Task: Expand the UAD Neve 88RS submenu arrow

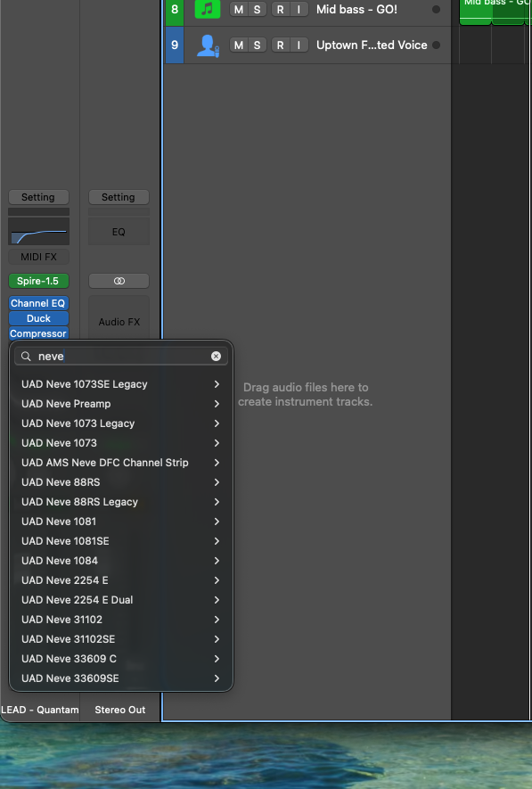Action: tap(217, 482)
